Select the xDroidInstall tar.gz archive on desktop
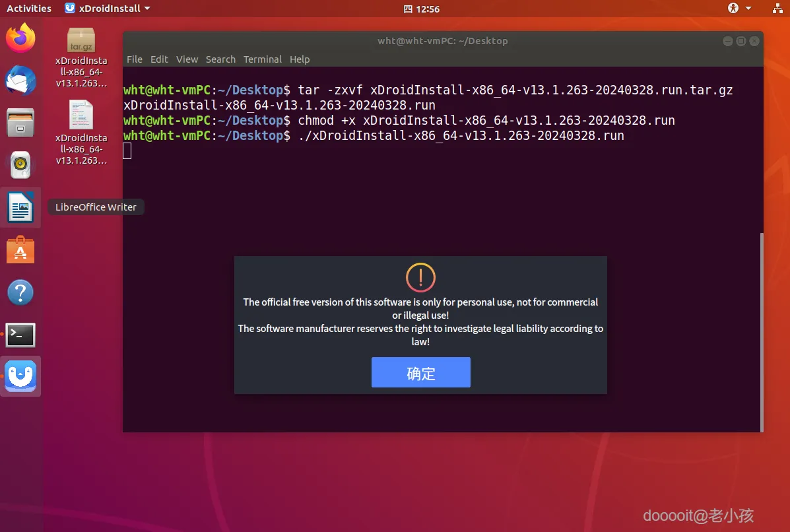This screenshot has height=532, width=790. click(x=81, y=58)
